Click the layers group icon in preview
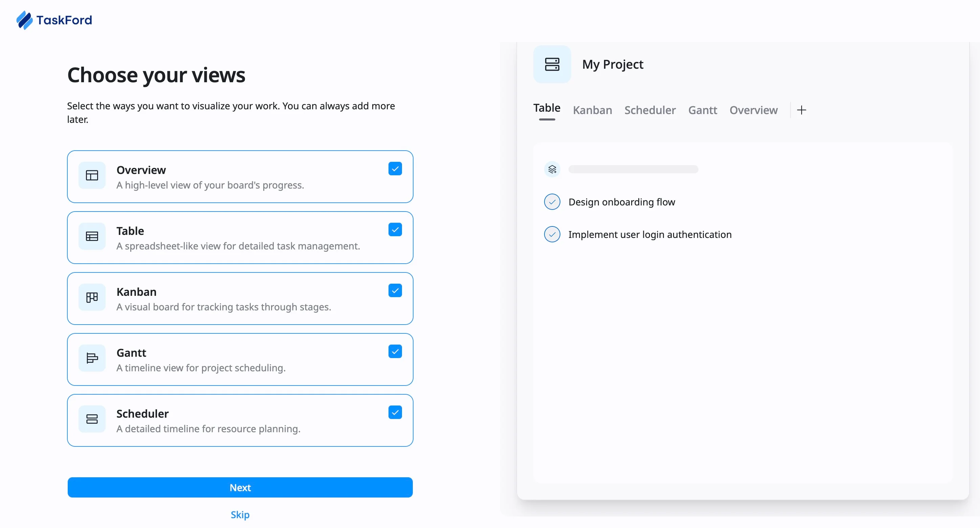980x528 pixels. pos(552,169)
